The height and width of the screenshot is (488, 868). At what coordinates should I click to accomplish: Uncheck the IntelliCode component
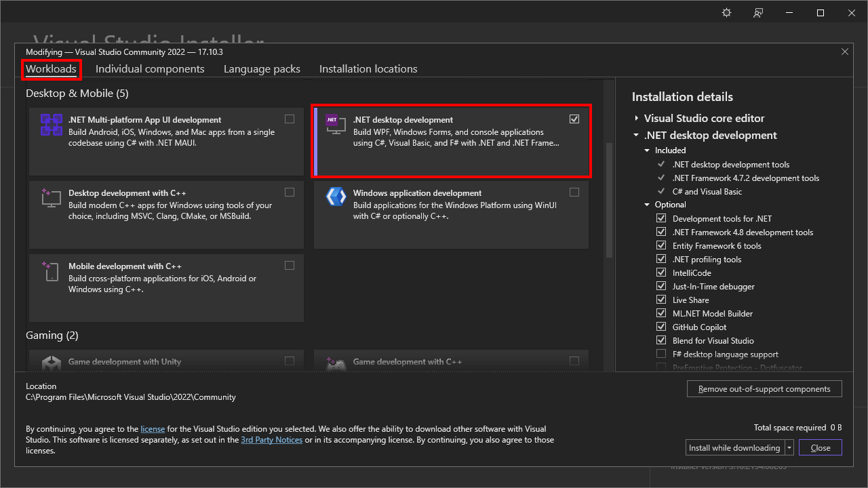[x=661, y=272]
